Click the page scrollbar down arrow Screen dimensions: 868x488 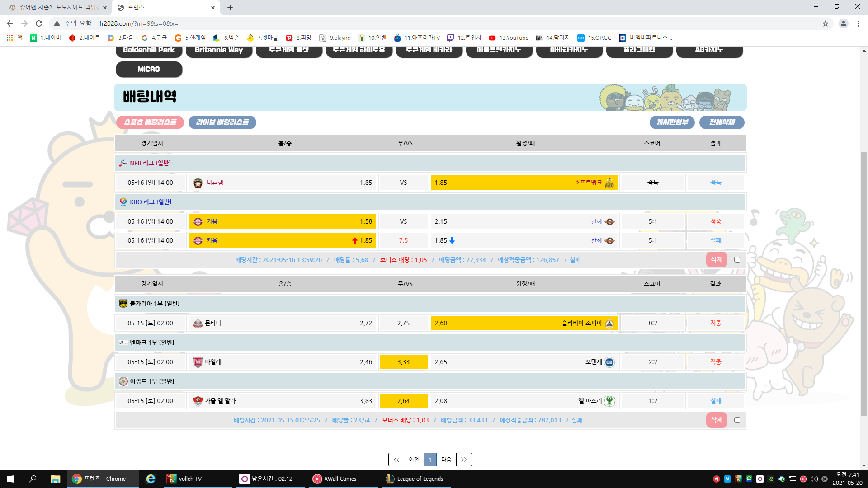pyautogui.click(x=864, y=466)
